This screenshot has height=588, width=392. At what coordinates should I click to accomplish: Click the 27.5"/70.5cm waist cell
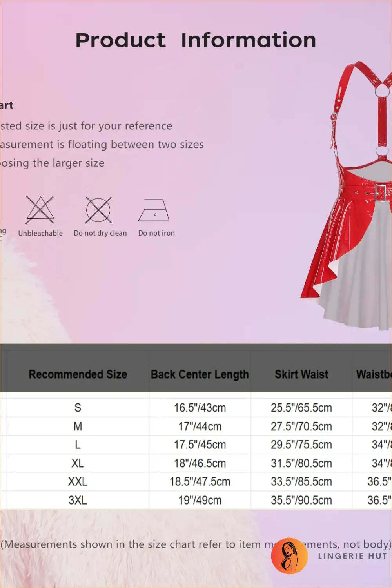(301, 426)
